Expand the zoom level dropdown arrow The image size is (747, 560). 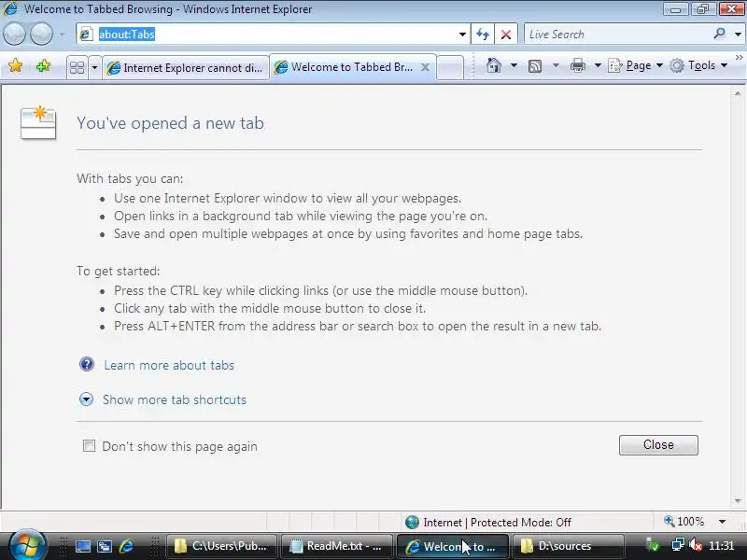[x=722, y=522]
